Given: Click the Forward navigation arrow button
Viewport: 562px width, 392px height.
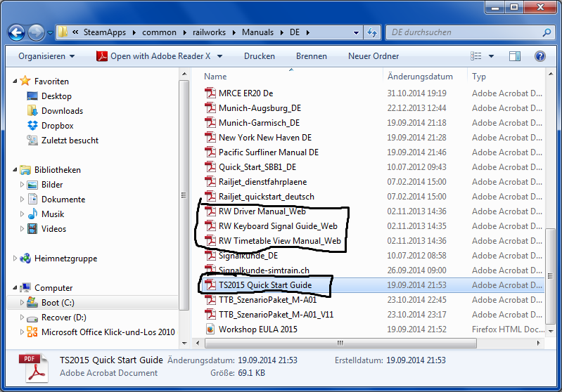Looking at the screenshot, I should coord(36,32).
